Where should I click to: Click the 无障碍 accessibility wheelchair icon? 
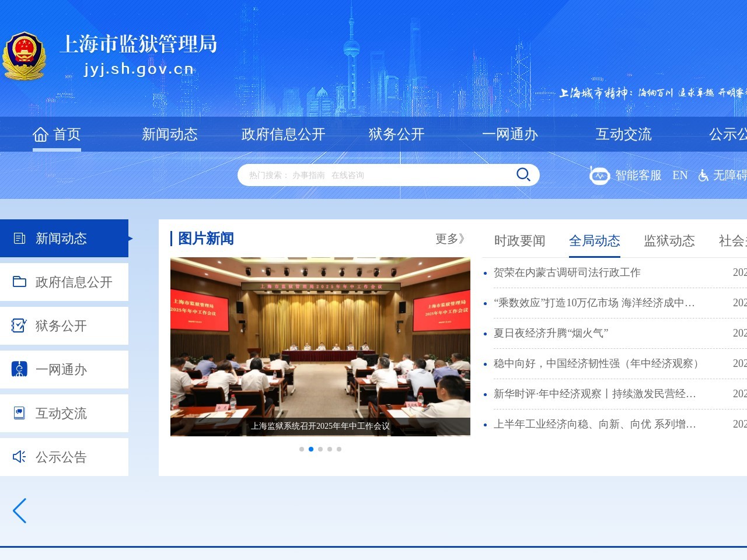703,176
